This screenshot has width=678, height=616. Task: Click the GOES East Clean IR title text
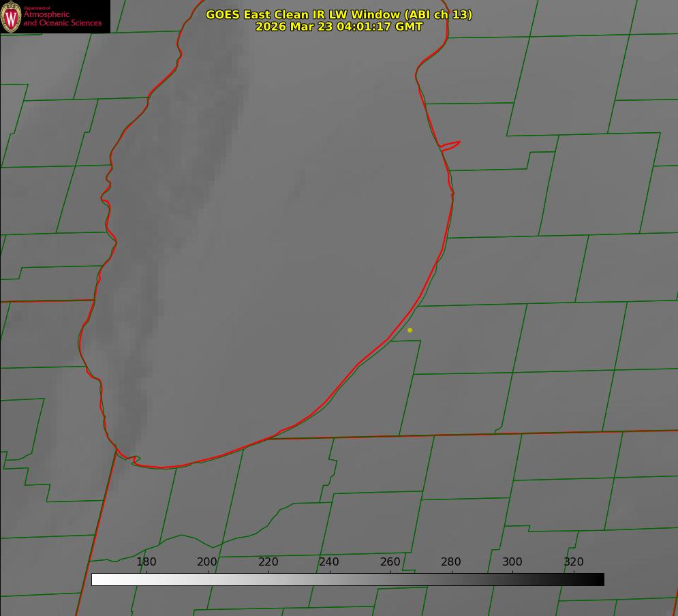coord(339,14)
